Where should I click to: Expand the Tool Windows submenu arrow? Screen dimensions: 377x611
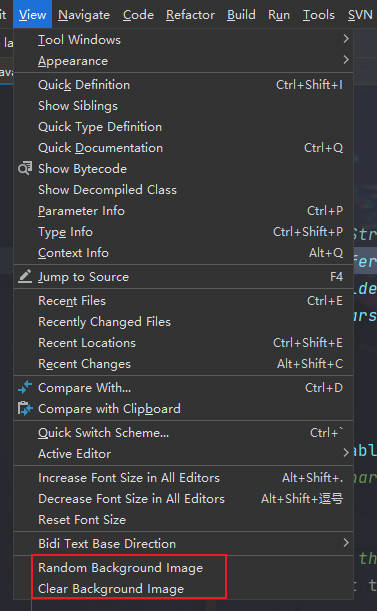[346, 39]
